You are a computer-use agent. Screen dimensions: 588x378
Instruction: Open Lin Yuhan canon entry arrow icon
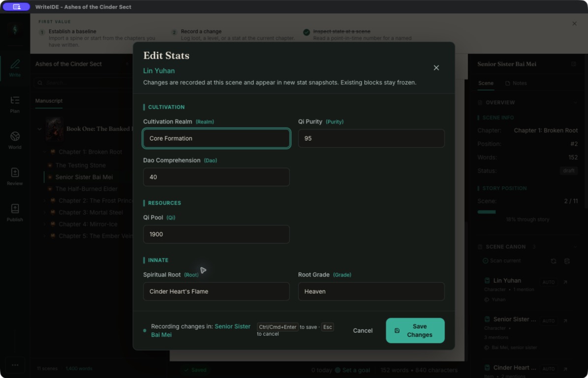(565, 282)
